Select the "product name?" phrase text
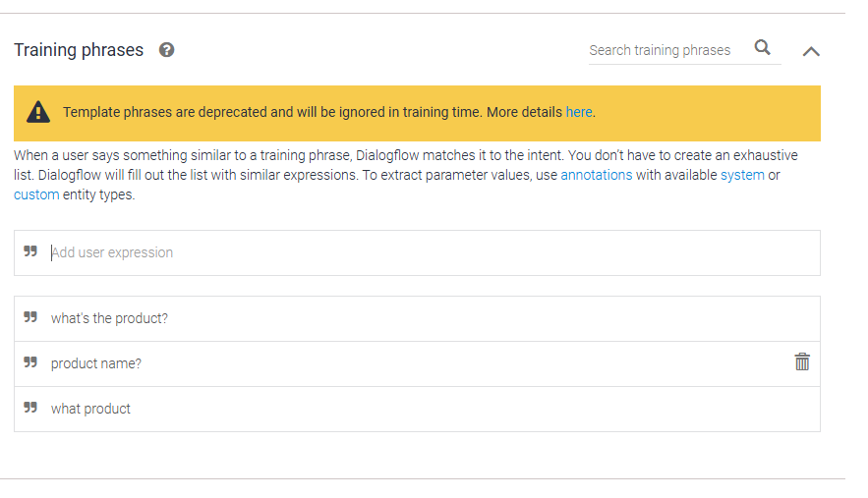Image resolution: width=868 pixels, height=498 pixels. pyautogui.click(x=96, y=363)
